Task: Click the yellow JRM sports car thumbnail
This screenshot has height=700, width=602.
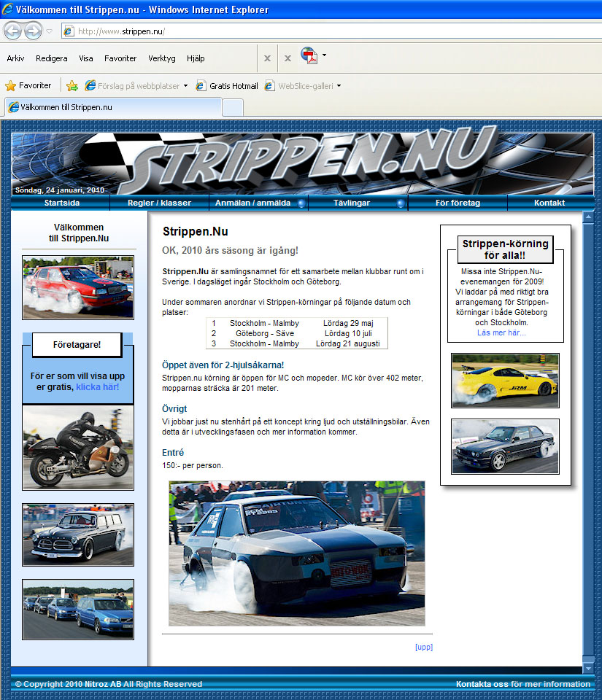Action: click(505, 381)
